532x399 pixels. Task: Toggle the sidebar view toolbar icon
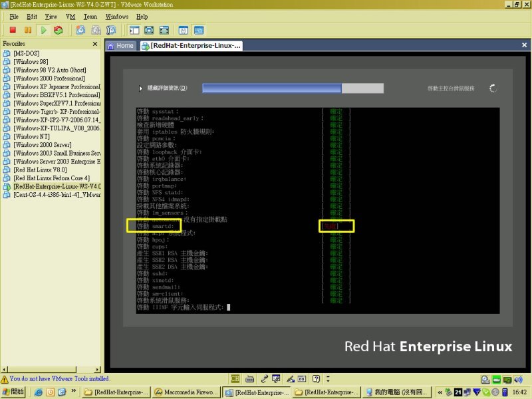click(134, 30)
